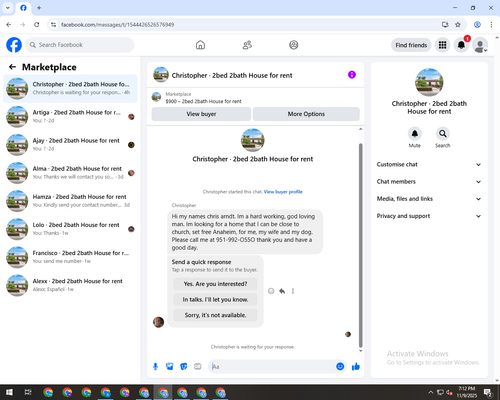Send quick response 'Yes. Are you interested?'
This screenshot has width=500, height=400.
pyautogui.click(x=215, y=284)
